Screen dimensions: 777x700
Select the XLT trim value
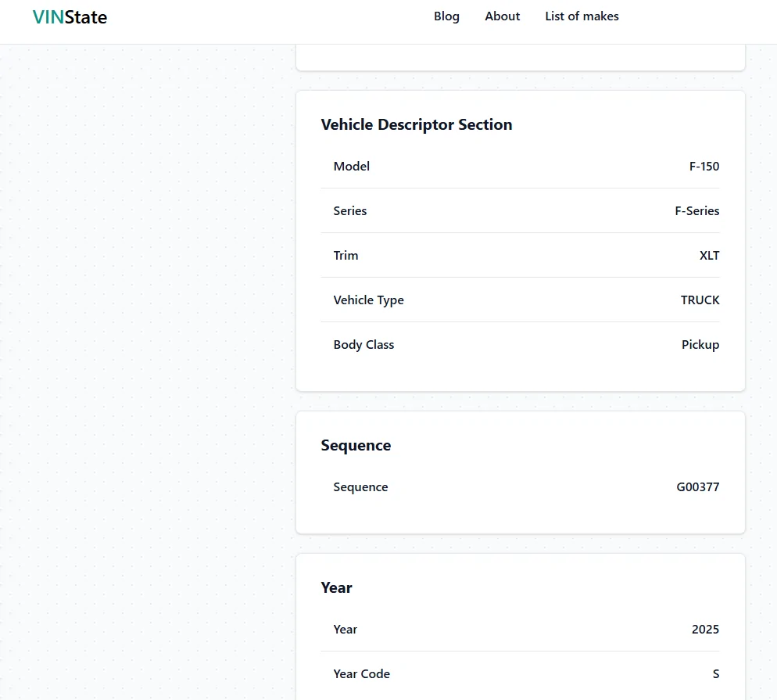[709, 256]
